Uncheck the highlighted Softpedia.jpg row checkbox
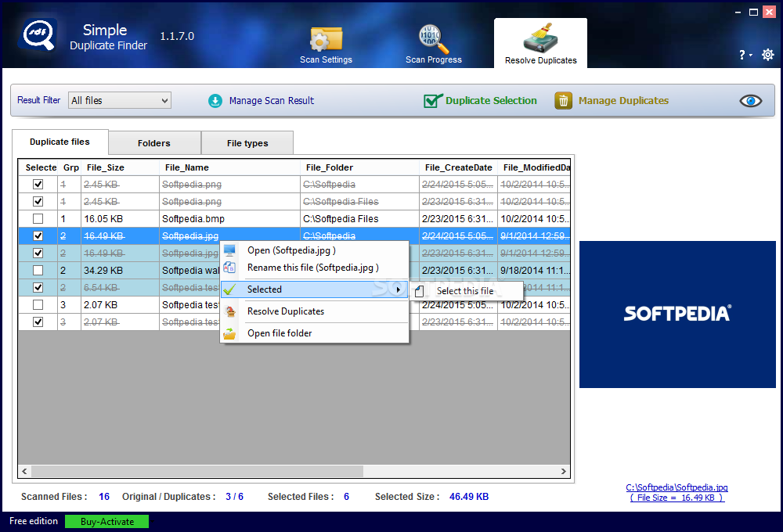 (x=38, y=236)
